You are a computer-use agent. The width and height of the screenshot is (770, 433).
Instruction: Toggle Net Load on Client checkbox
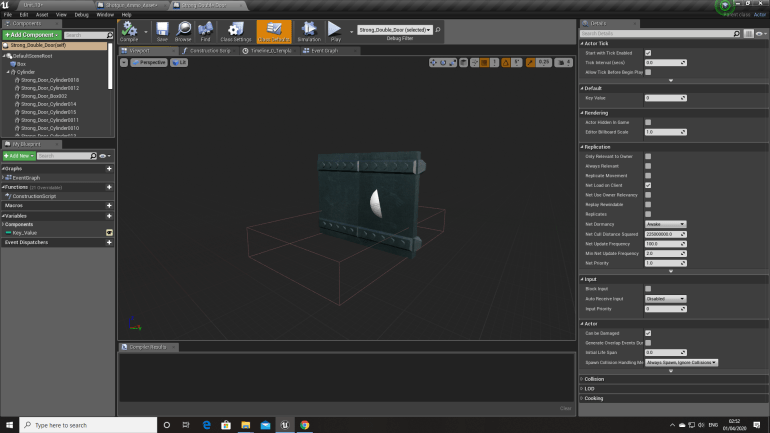648,186
